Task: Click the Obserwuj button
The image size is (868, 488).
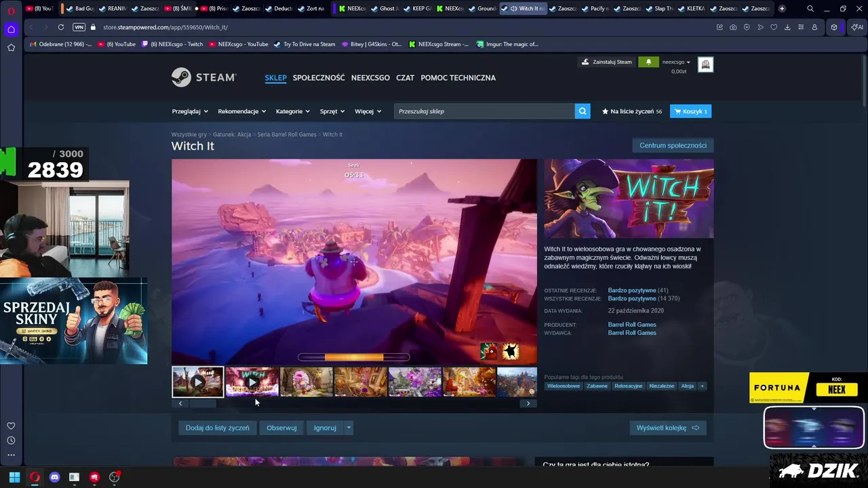Action: [281, 428]
